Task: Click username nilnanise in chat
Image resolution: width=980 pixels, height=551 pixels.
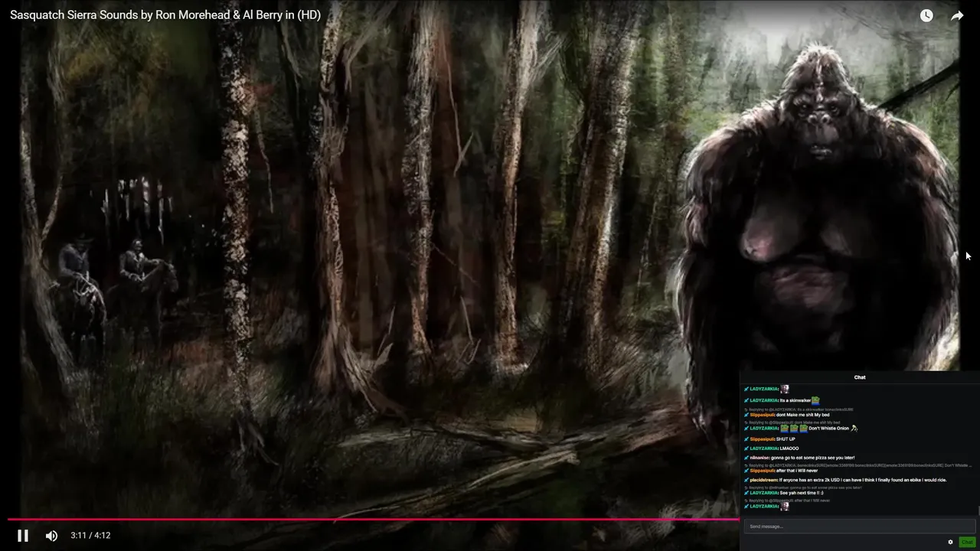Action: [760, 458]
